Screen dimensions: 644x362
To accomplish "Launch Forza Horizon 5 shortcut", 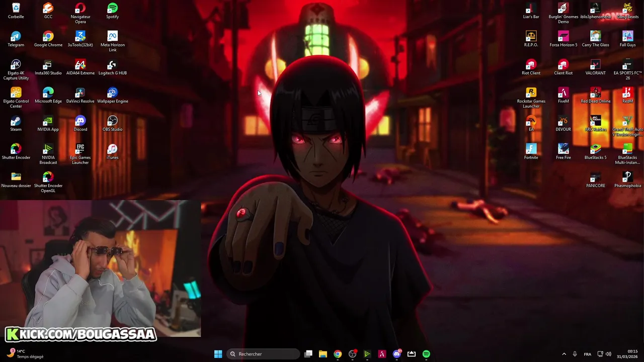I will coord(563,39).
